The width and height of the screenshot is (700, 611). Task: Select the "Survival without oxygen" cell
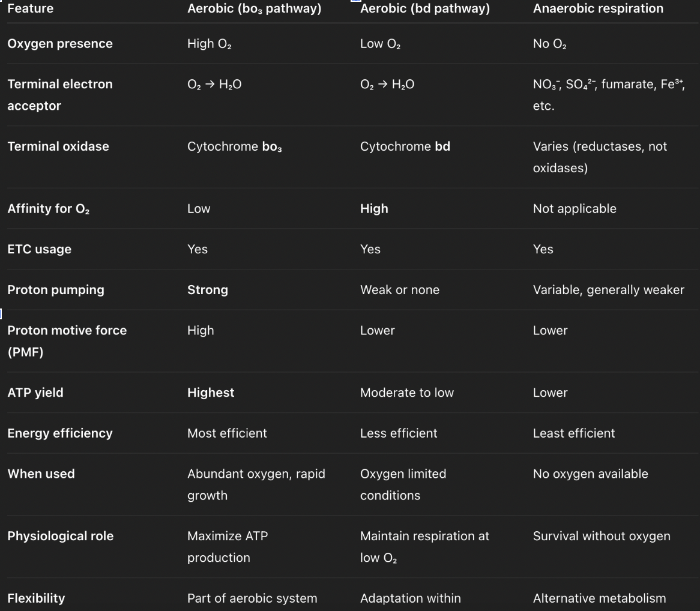601,536
